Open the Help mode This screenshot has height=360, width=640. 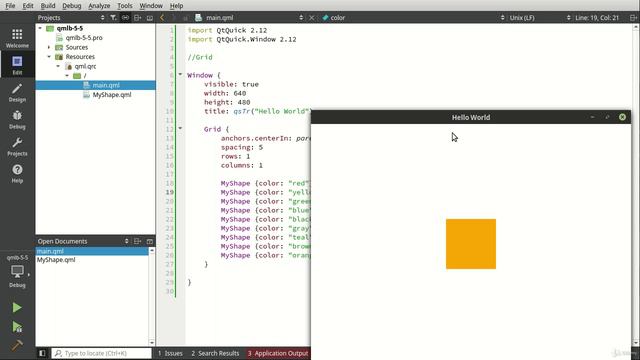(x=17, y=173)
